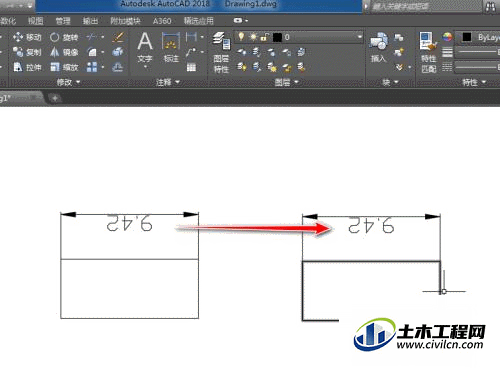Toggle layer 0 on/off lightbulb
This screenshot has height=375, width=500.
click(x=241, y=37)
